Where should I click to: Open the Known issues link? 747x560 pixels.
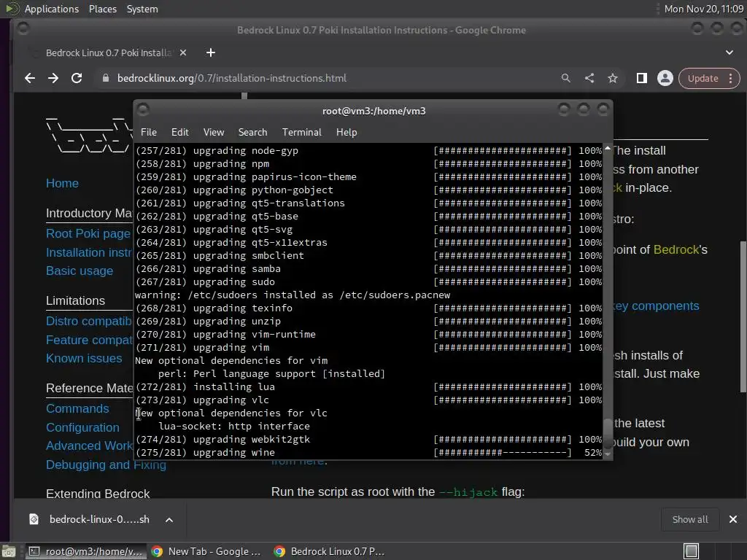point(84,359)
